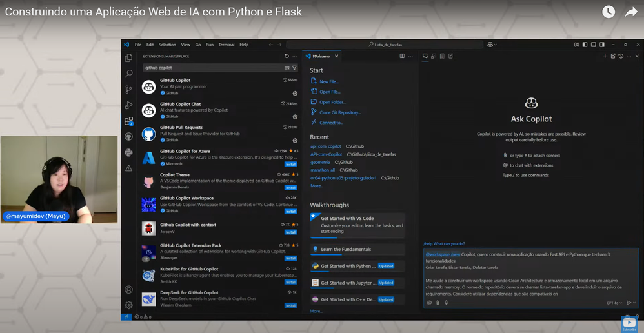Open the Manage gear in activity bar
The image size is (644, 333).
128,305
